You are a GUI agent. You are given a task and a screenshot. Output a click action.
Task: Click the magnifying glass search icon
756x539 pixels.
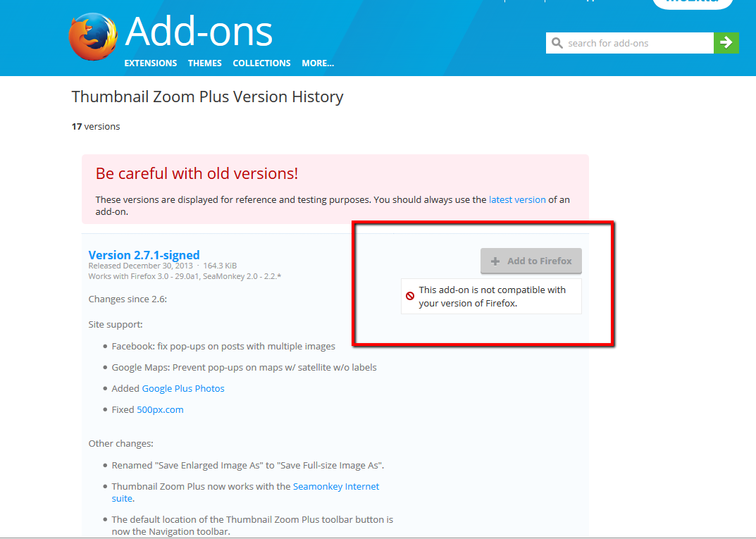[x=557, y=43]
